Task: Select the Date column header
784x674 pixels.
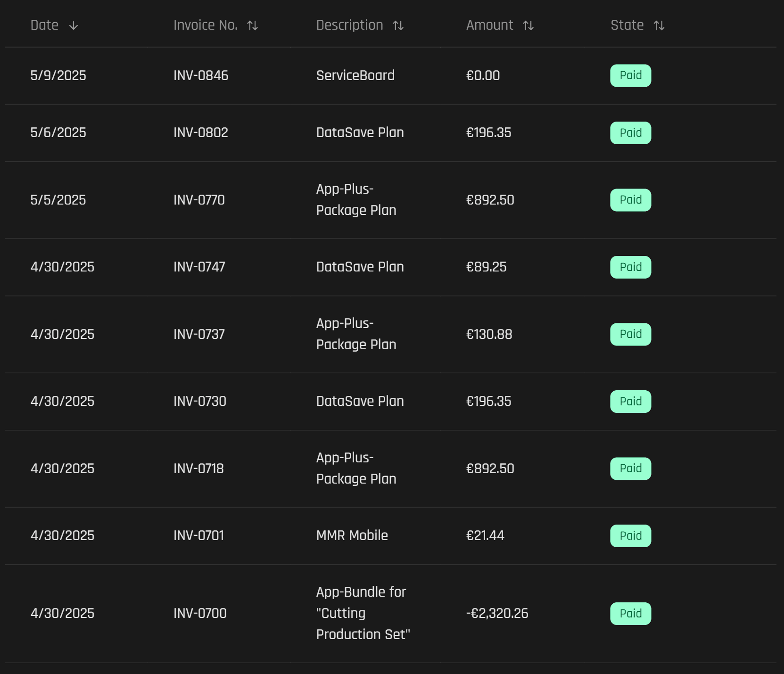Action: [44, 25]
